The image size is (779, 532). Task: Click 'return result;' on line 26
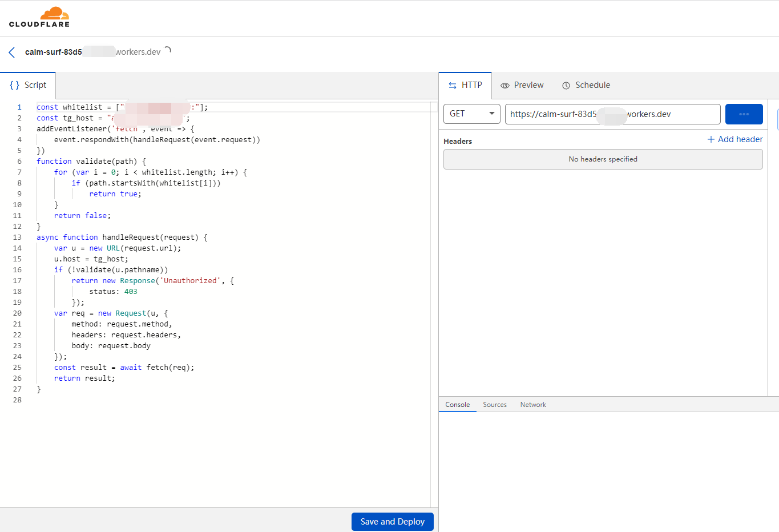tap(84, 378)
